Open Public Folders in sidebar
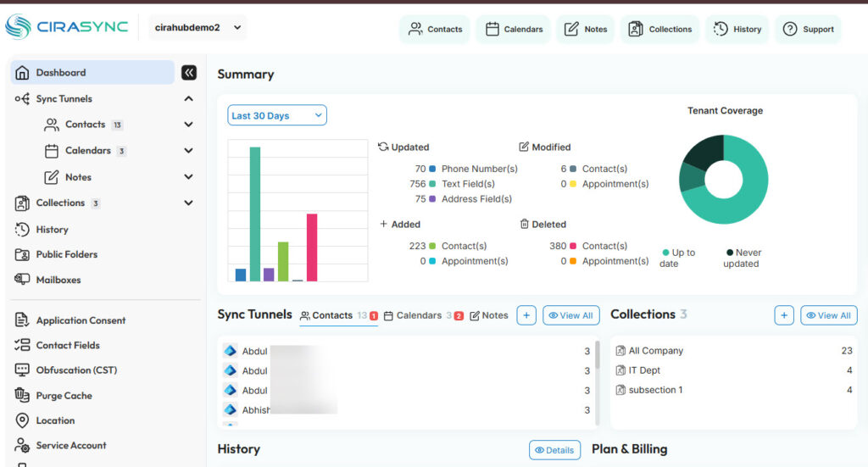868x467 pixels. (66, 254)
